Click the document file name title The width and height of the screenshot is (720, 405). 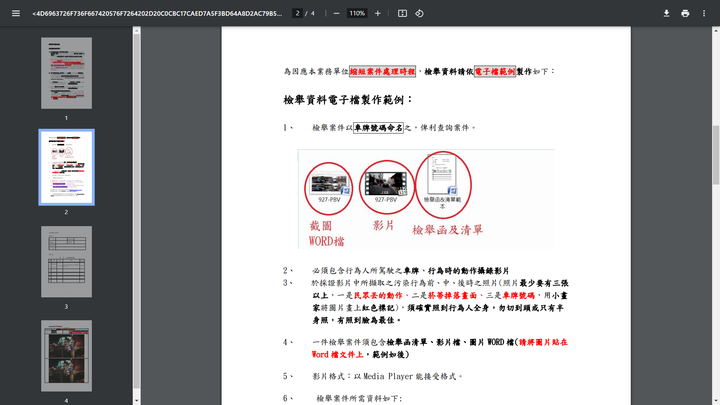point(157,13)
